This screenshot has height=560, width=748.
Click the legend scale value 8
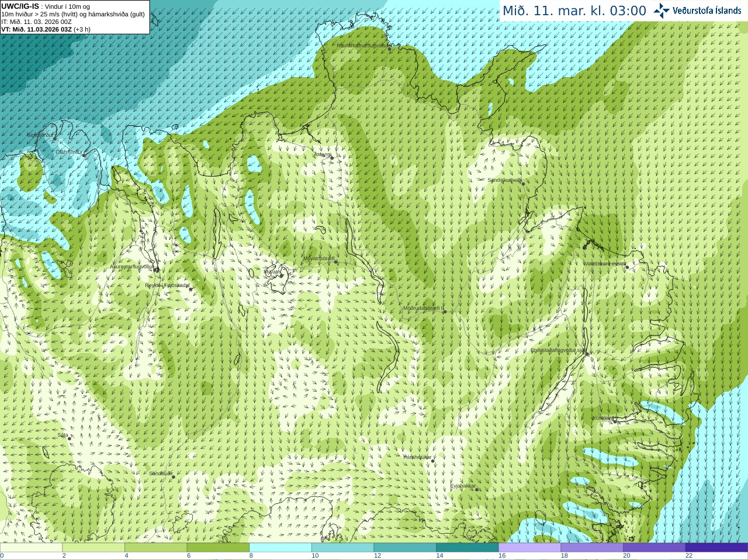[251, 556]
